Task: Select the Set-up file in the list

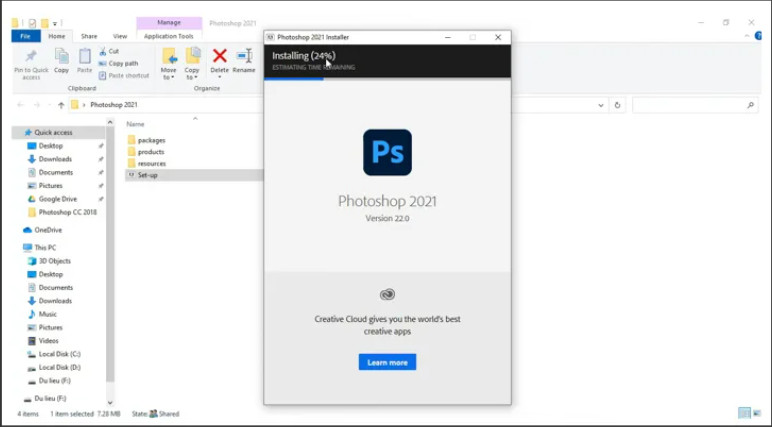Action: 147,175
